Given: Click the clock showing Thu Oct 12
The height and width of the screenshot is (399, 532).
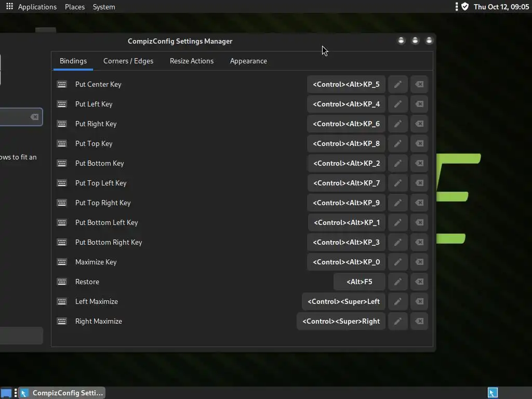Looking at the screenshot, I should [501, 7].
